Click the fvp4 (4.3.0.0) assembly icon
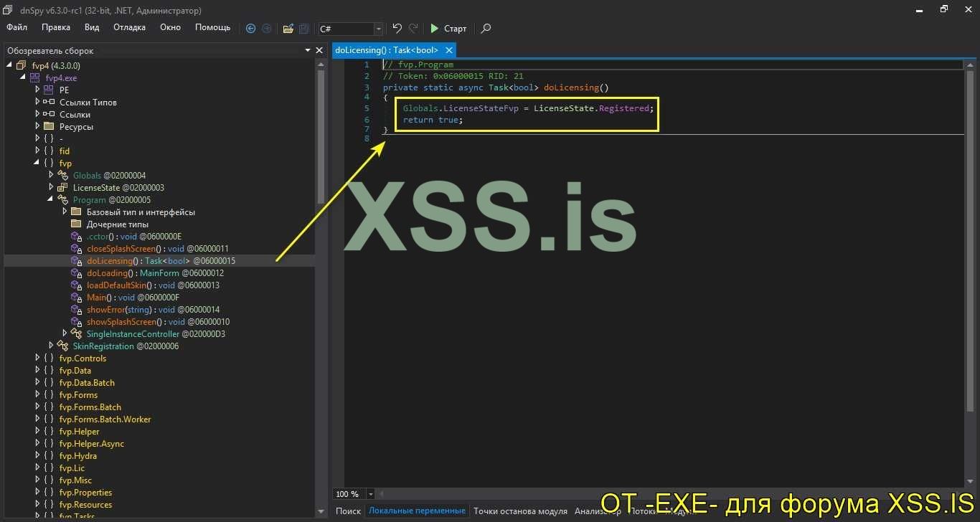The width and height of the screenshot is (980, 522). click(x=21, y=65)
